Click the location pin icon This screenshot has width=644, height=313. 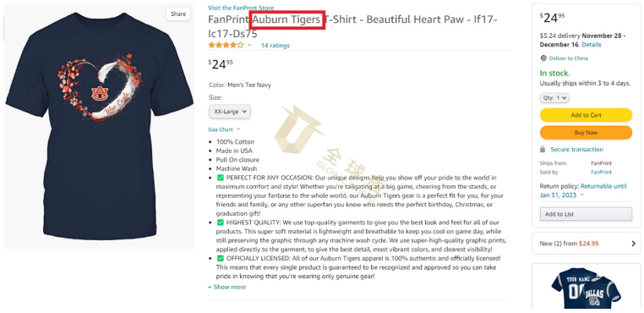pos(543,58)
